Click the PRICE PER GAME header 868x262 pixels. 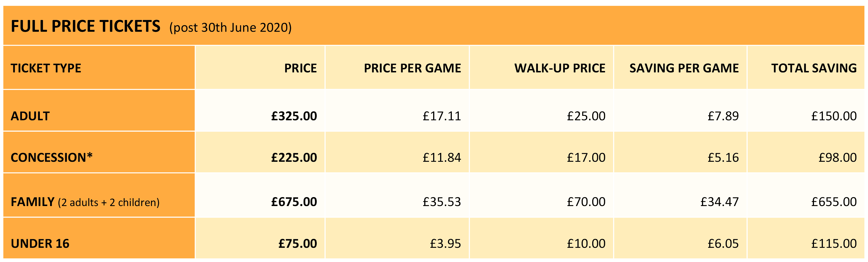pyautogui.click(x=413, y=68)
